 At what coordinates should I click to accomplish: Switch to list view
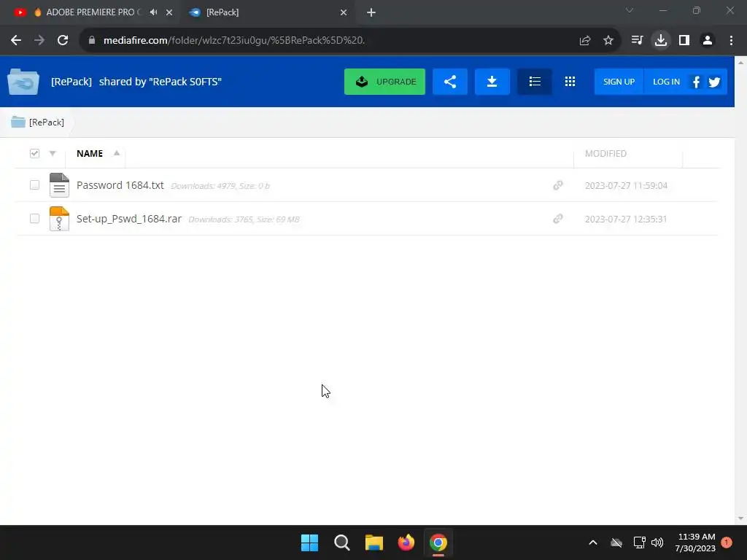[535, 82]
